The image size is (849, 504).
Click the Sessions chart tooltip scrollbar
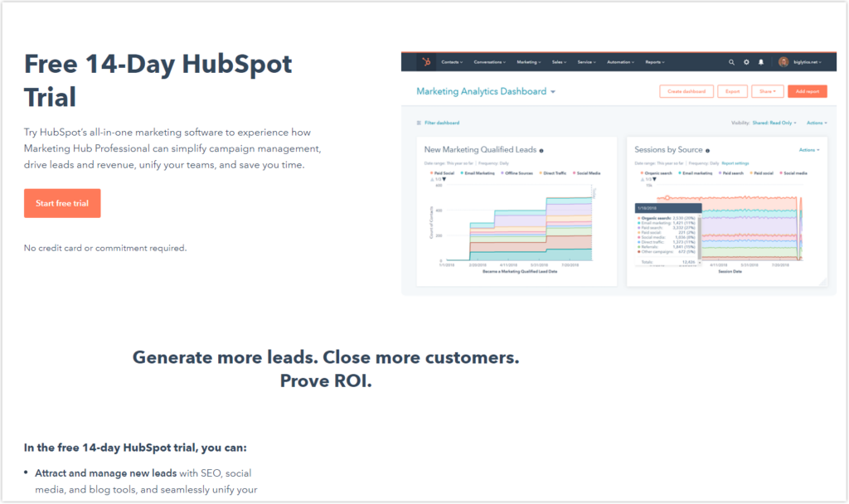(700, 237)
